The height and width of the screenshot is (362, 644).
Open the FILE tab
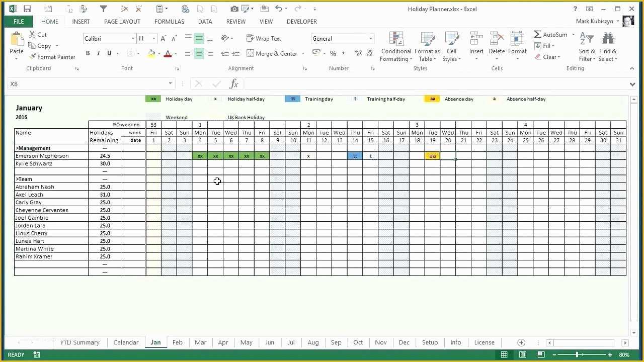pyautogui.click(x=19, y=22)
